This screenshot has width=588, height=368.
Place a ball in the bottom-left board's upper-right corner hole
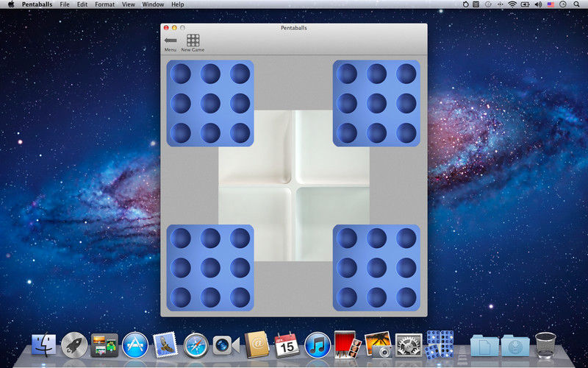click(240, 238)
